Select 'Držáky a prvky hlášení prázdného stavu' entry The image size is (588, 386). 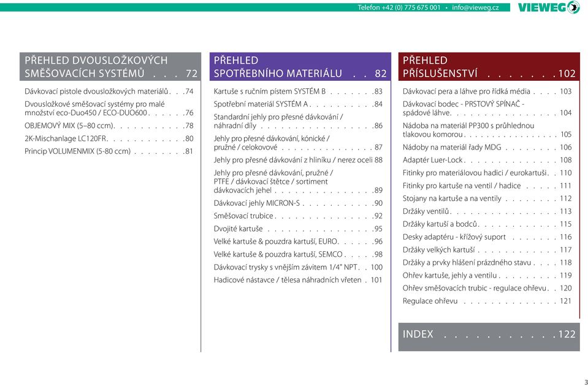487,262
